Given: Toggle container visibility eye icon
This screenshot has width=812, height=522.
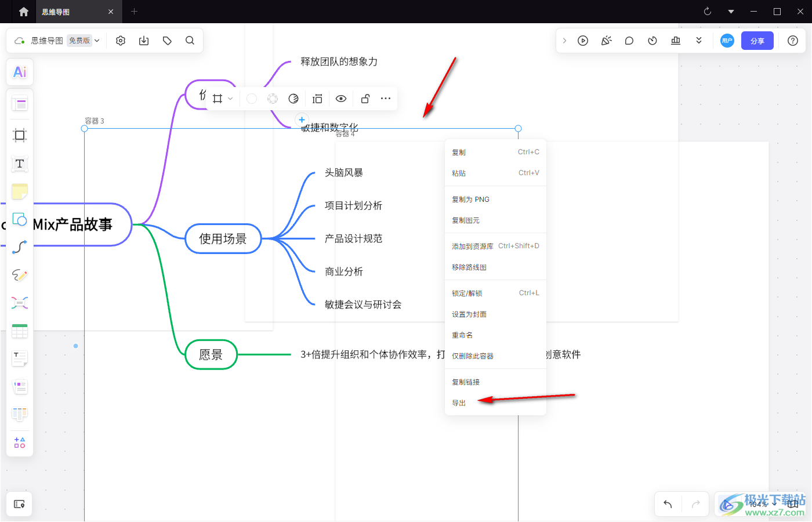Looking at the screenshot, I should coord(341,99).
